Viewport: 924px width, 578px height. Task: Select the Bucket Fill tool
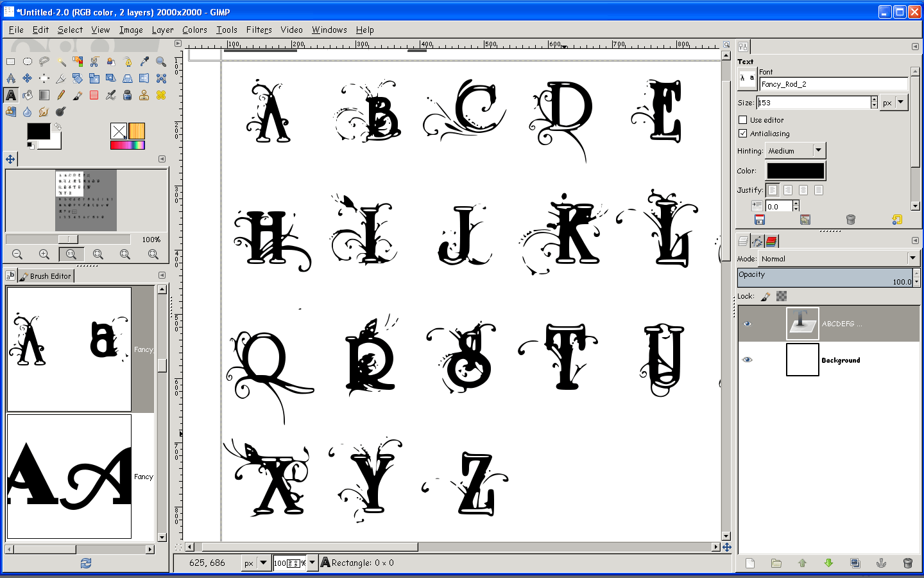[28, 95]
